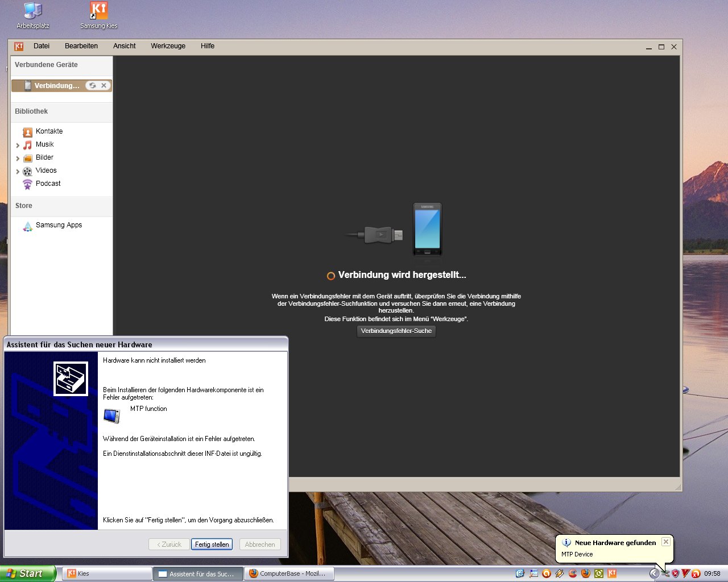Click the info icon in hardware balloon
The width and height of the screenshot is (728, 582).
[x=566, y=543]
